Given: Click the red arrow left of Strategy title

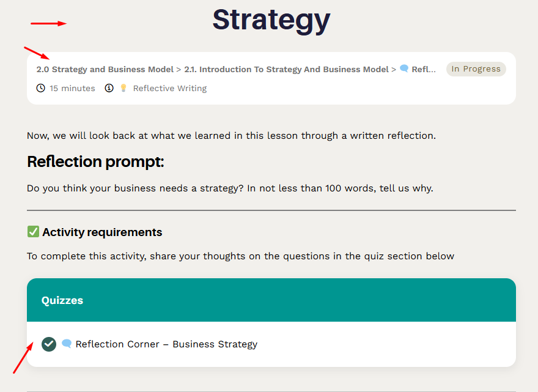Looking at the screenshot, I should tap(48, 24).
